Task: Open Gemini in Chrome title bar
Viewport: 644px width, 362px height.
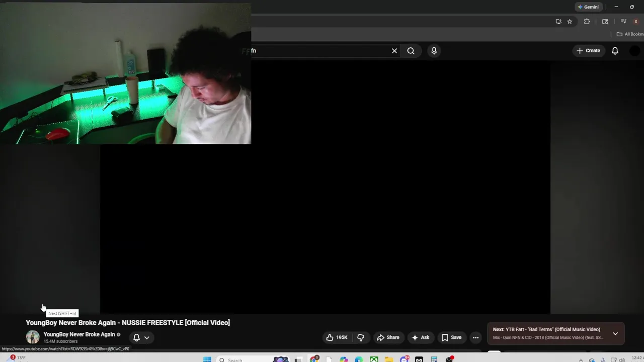Action: pyautogui.click(x=588, y=7)
